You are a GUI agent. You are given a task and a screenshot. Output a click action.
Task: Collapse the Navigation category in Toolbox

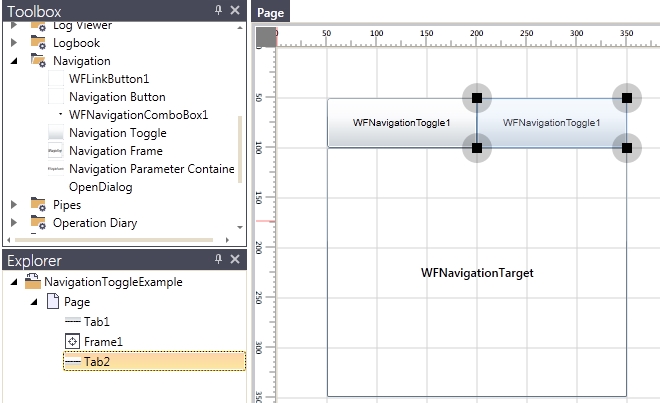(14, 61)
